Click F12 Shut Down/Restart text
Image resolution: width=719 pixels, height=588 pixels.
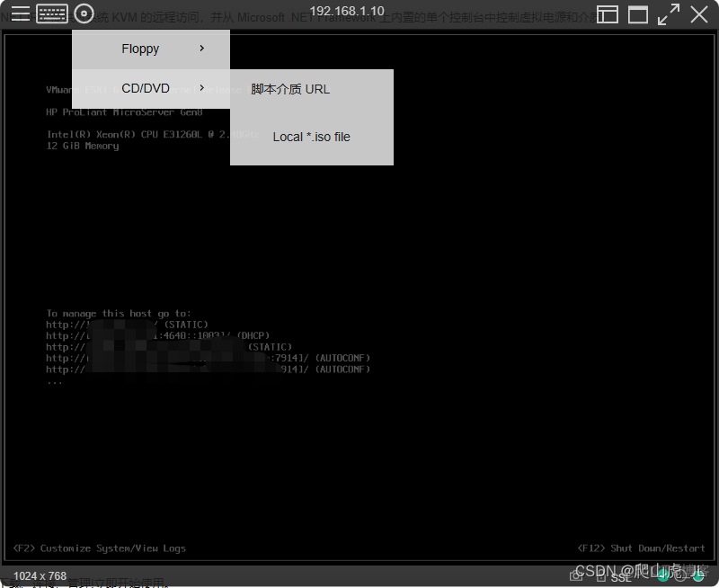pos(641,548)
